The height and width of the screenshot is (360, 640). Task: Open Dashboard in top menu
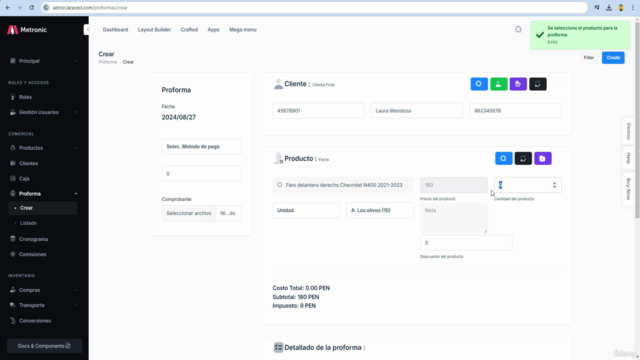click(x=116, y=29)
